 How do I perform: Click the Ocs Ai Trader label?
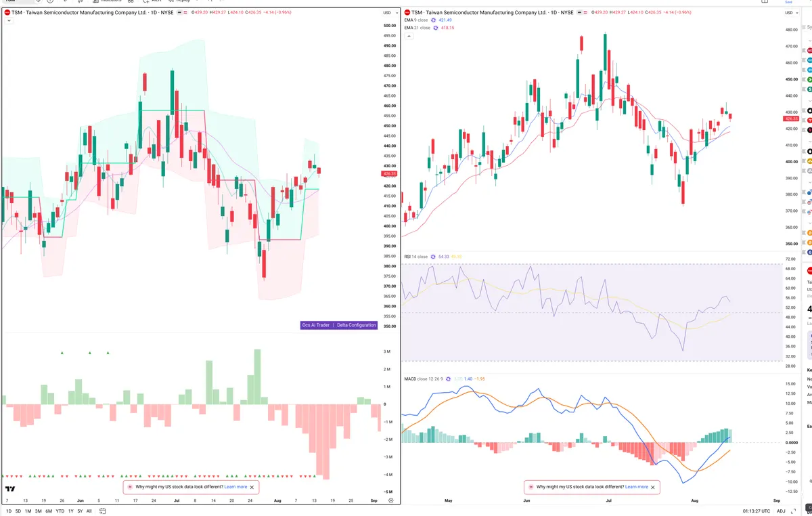[x=316, y=325]
